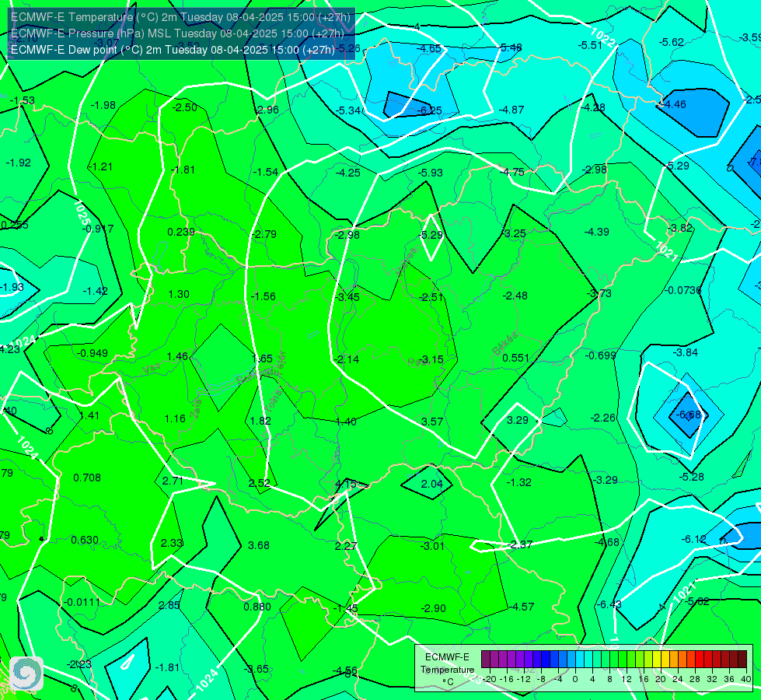Screen dimensions: 761x700
Task: Select the ECMWF-E Pressure MSL layer title
Action: tap(177, 33)
